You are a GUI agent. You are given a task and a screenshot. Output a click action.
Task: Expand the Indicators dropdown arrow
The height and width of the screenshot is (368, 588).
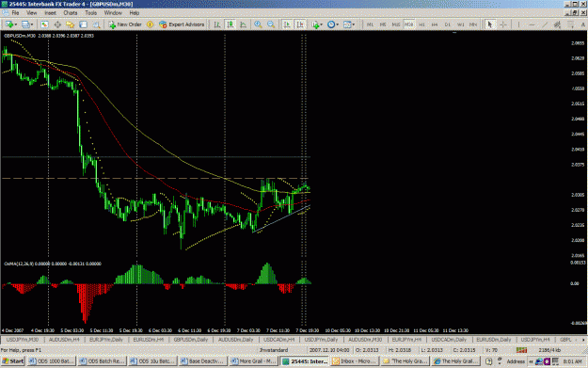pos(322,24)
